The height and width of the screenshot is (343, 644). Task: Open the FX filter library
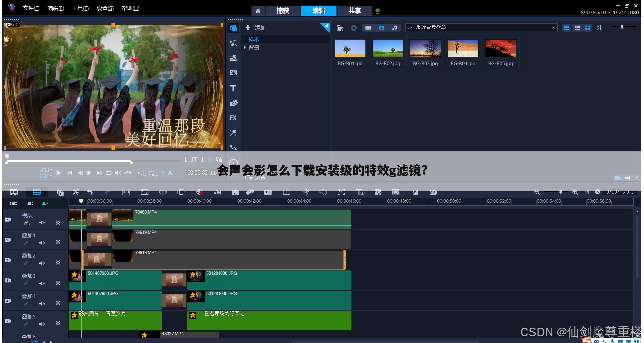pyautogui.click(x=233, y=118)
